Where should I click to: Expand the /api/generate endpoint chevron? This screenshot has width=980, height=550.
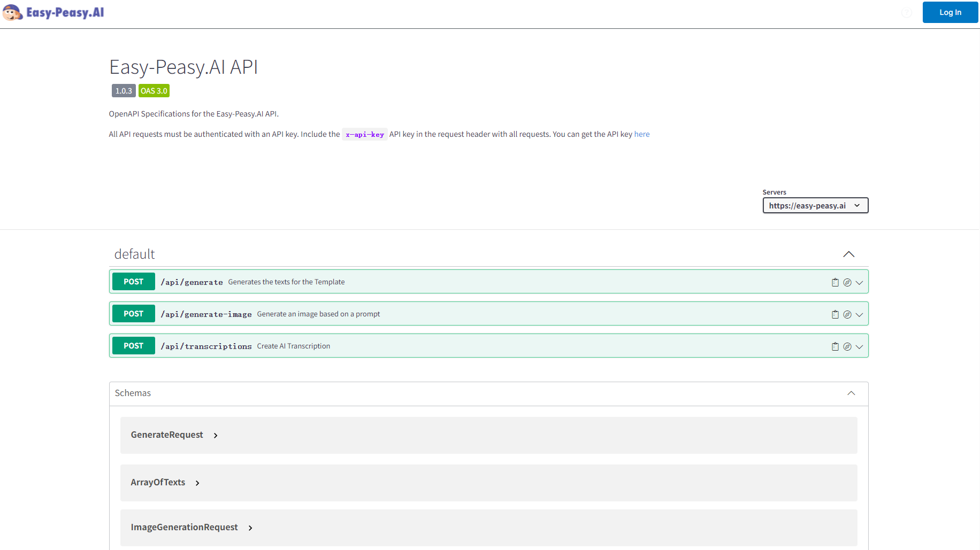(x=860, y=283)
